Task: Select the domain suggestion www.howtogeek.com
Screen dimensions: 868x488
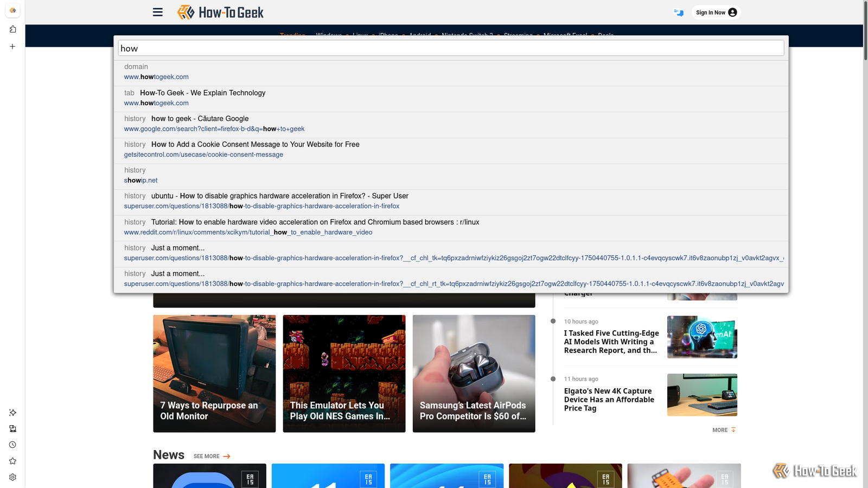Action: (x=451, y=73)
